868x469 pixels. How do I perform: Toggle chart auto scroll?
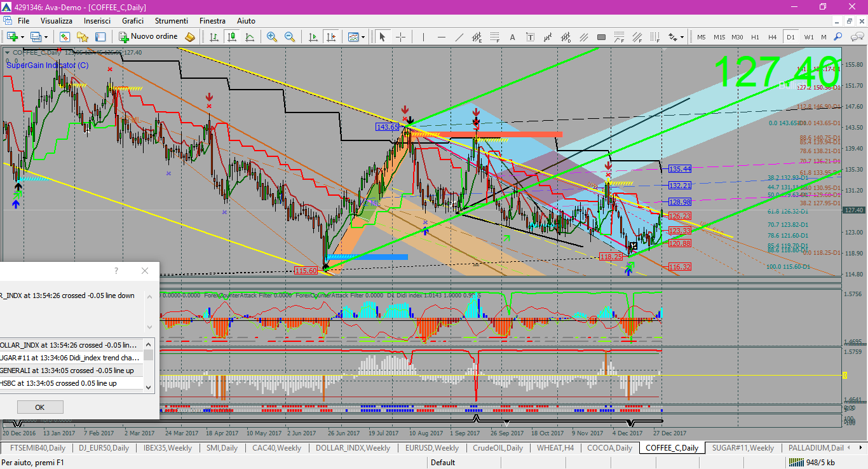(x=313, y=37)
